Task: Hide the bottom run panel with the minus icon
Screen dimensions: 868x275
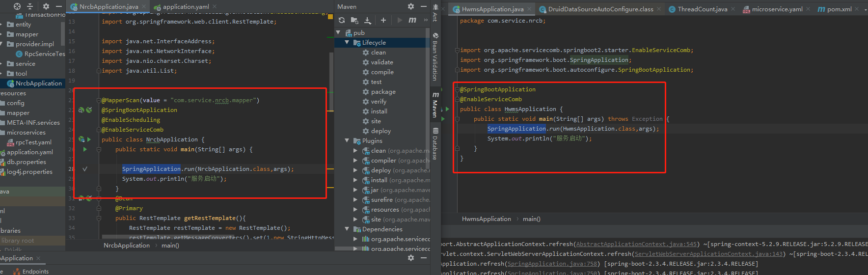Action: (424, 258)
